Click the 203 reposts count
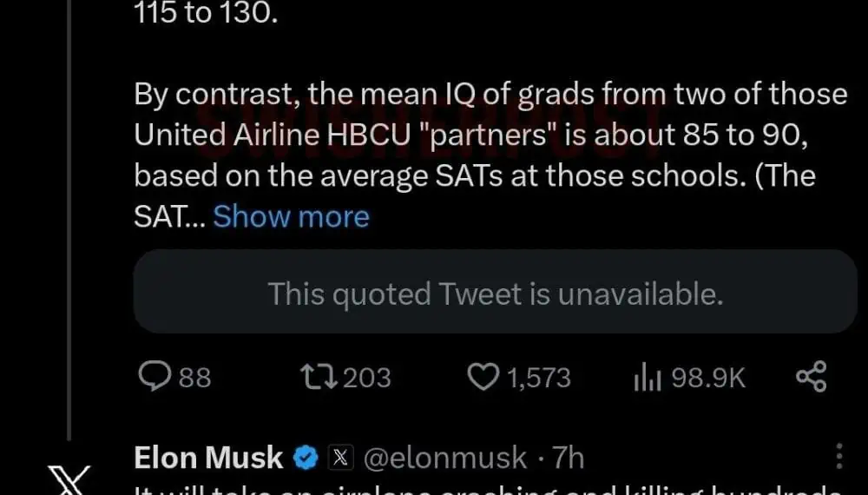868x495 pixels. pyautogui.click(x=366, y=378)
